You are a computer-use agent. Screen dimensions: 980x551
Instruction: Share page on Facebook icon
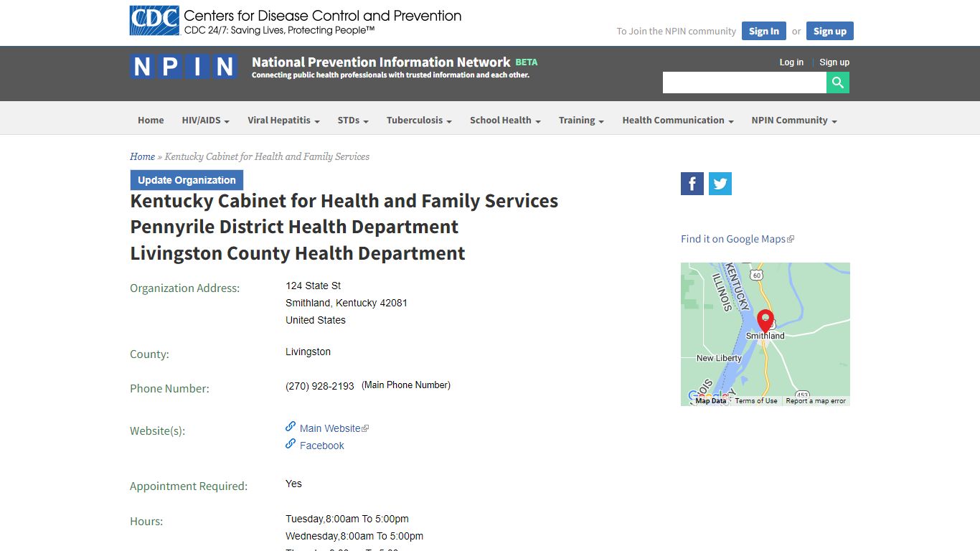coord(692,184)
